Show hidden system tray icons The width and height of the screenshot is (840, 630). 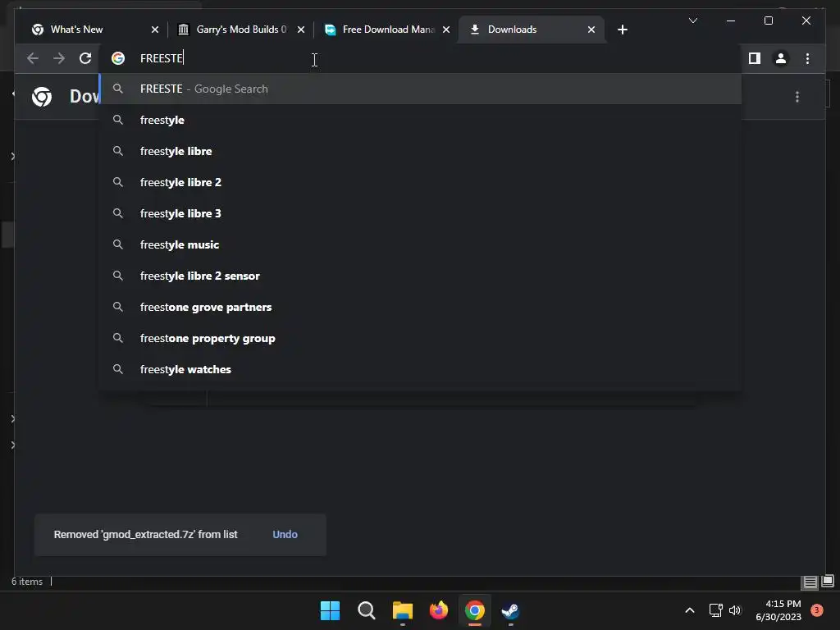tap(690, 610)
